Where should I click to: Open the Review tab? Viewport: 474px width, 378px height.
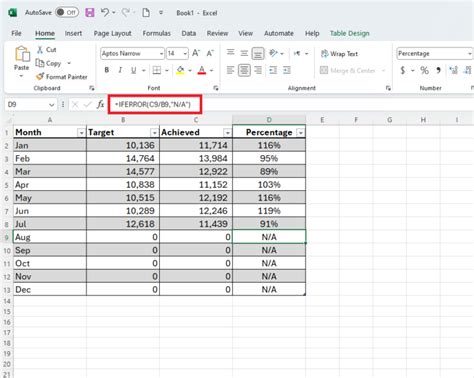[217, 33]
